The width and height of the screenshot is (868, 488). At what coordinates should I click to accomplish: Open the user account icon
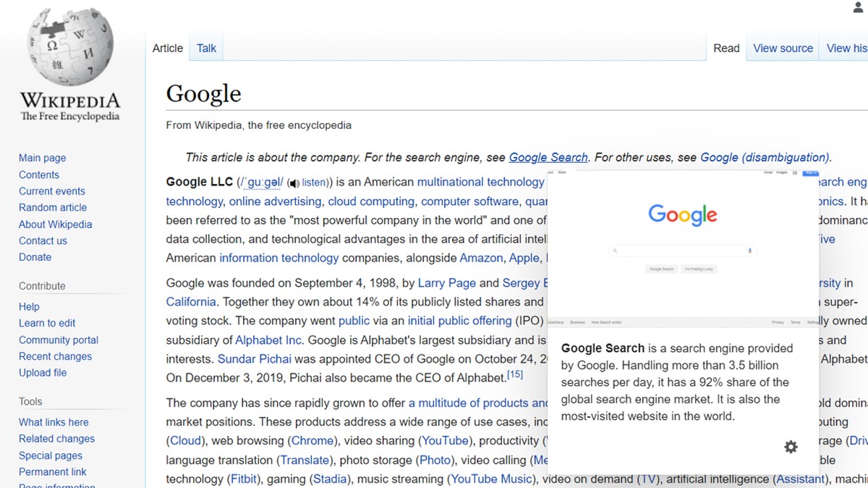[x=859, y=8]
